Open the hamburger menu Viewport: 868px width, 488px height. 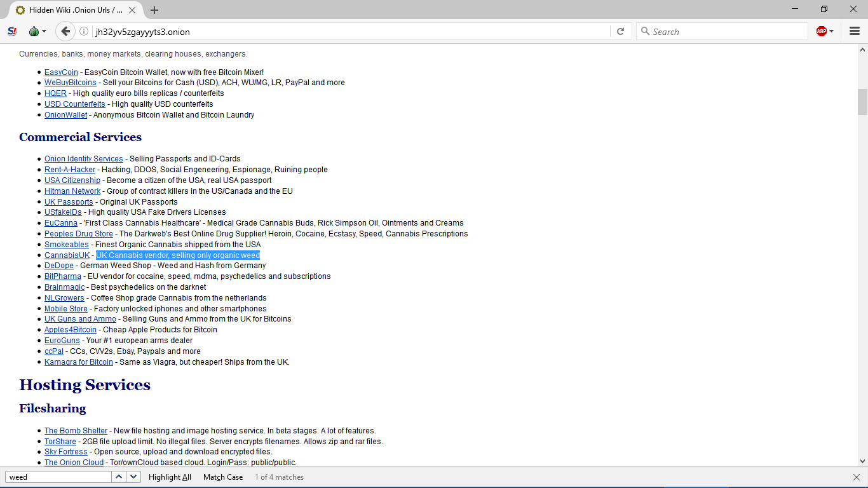coord(855,31)
